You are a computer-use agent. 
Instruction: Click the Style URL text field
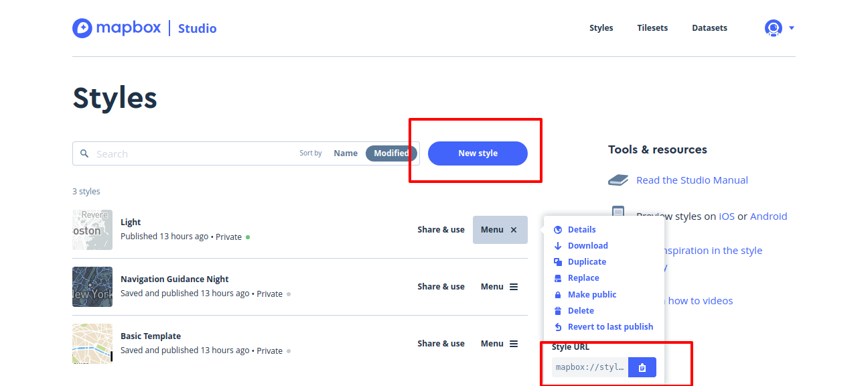(590, 367)
